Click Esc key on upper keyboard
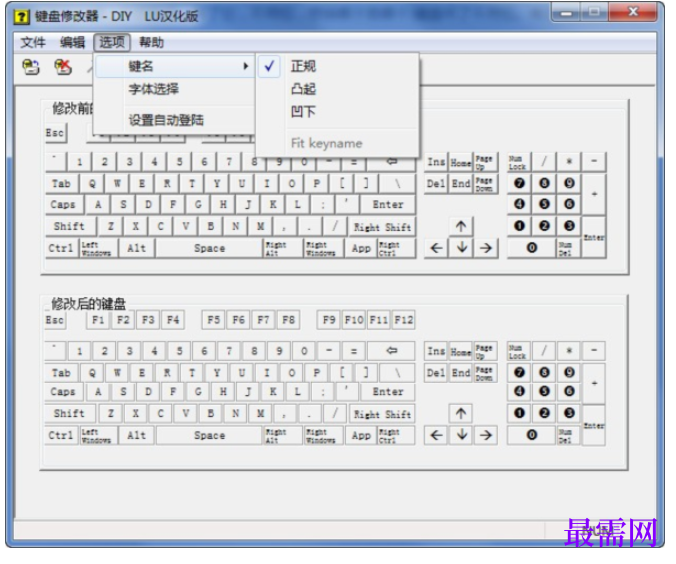 (55, 133)
